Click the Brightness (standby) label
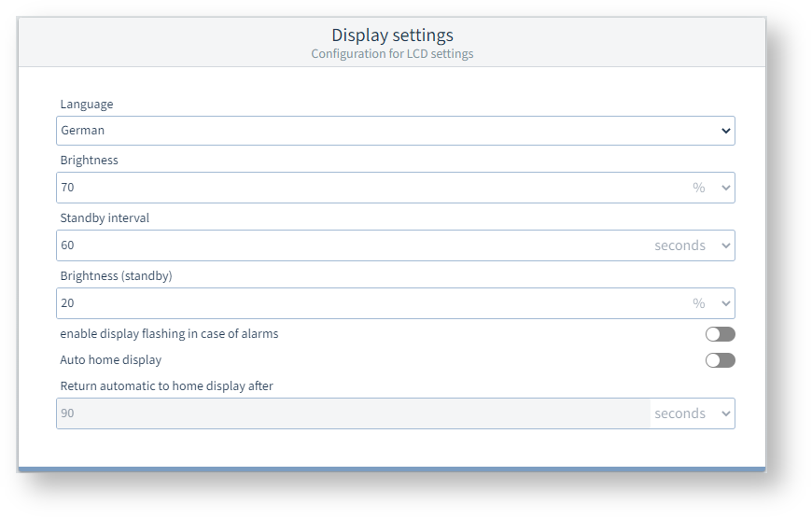This screenshot has height=518, width=812. coord(116,276)
